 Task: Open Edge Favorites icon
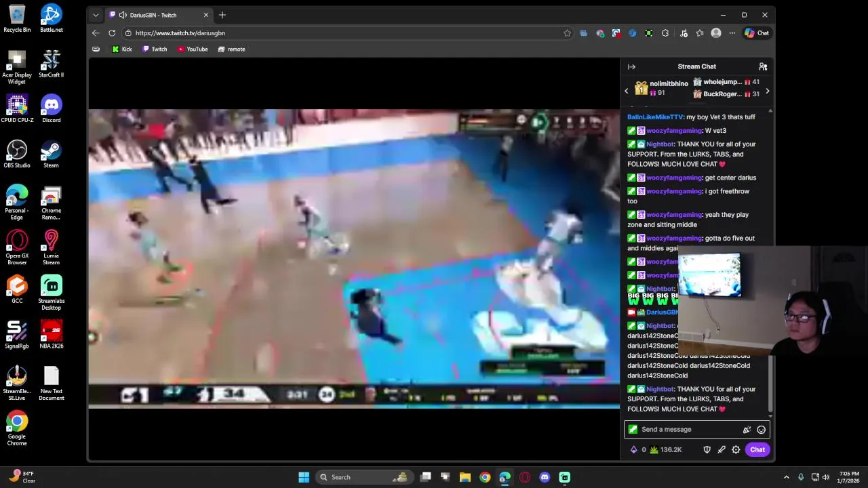click(700, 33)
